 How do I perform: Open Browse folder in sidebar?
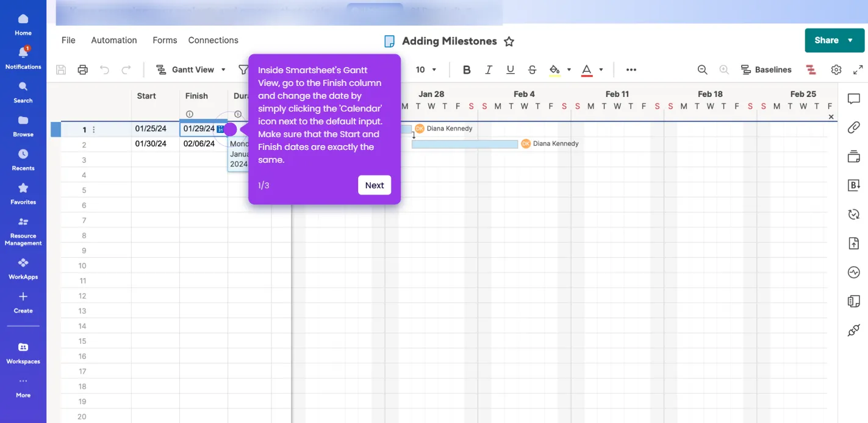[23, 126]
